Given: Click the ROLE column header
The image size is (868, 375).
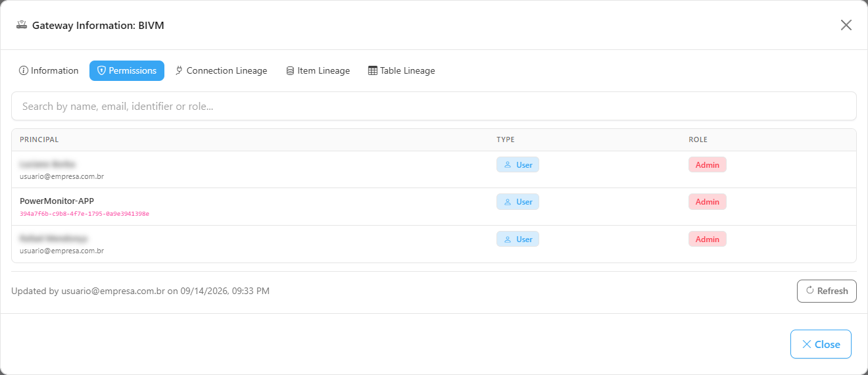Looking at the screenshot, I should click(698, 139).
